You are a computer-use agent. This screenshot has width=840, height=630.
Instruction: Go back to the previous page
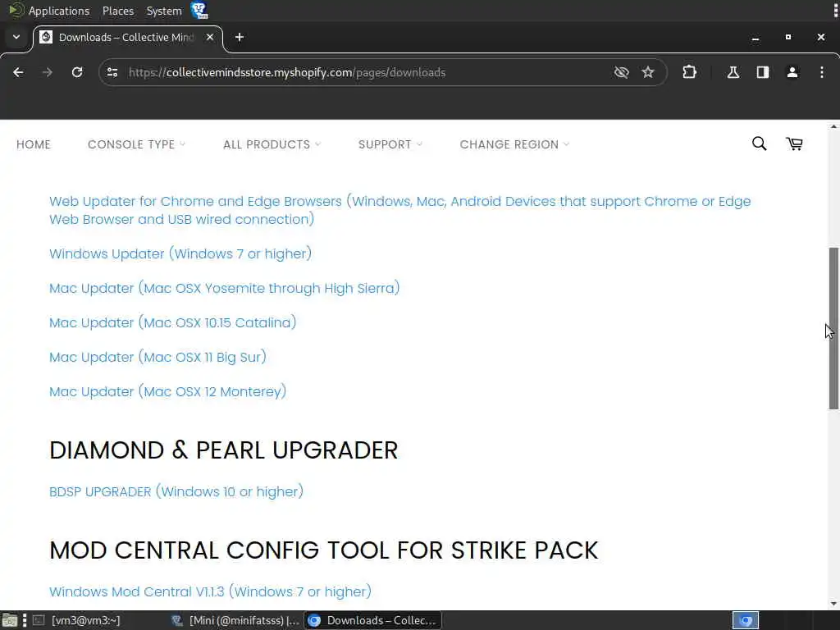[18, 72]
